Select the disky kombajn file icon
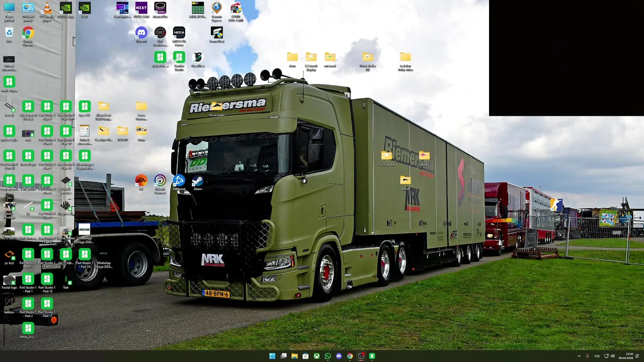The width and height of the screenshot is (644, 362). [x=9, y=209]
